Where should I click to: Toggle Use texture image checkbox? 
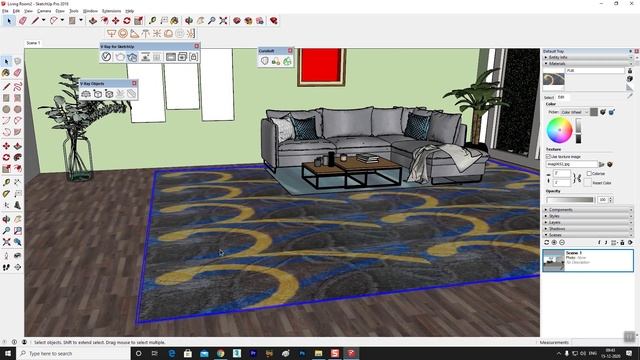548,156
